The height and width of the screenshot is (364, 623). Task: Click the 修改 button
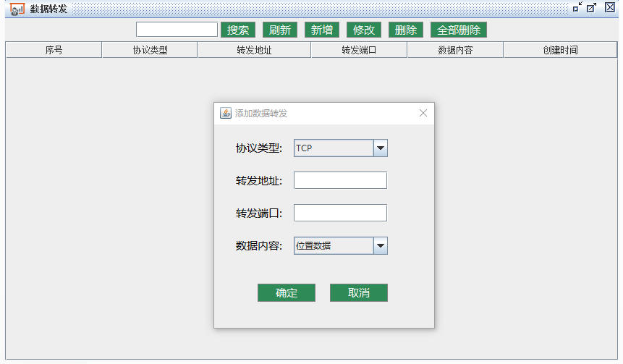point(364,30)
